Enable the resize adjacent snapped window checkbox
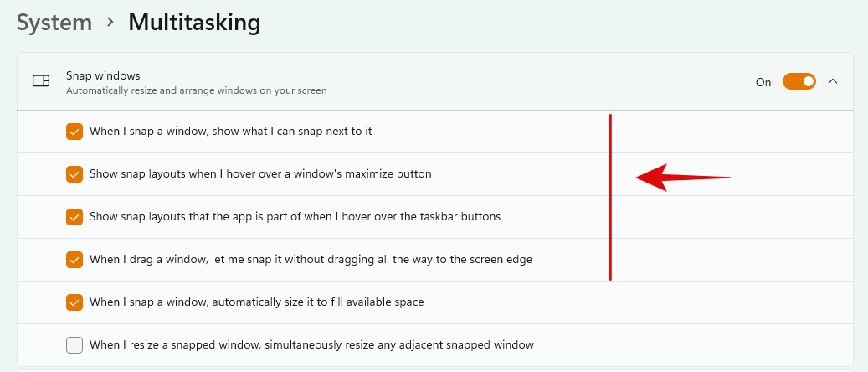The image size is (868, 372). pyautogui.click(x=74, y=344)
